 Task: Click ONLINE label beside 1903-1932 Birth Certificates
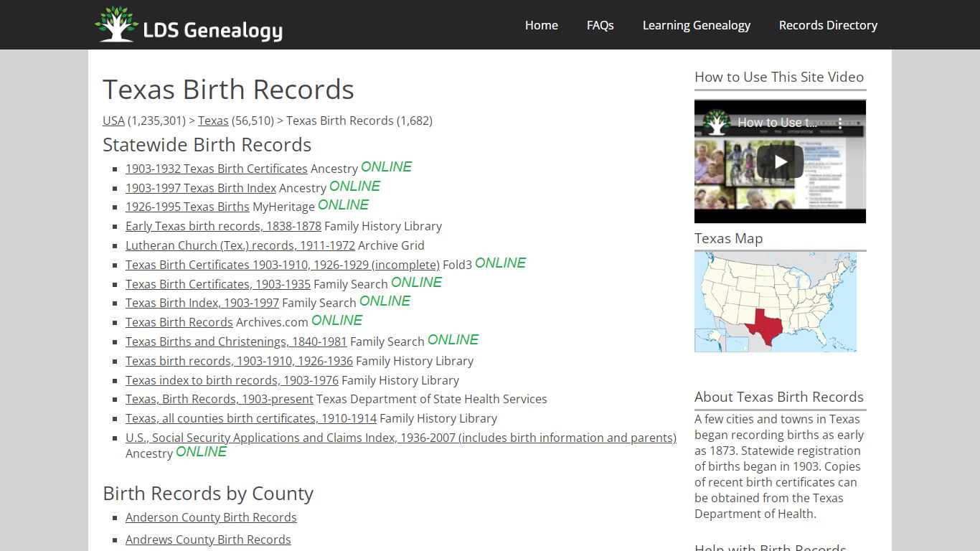point(386,166)
